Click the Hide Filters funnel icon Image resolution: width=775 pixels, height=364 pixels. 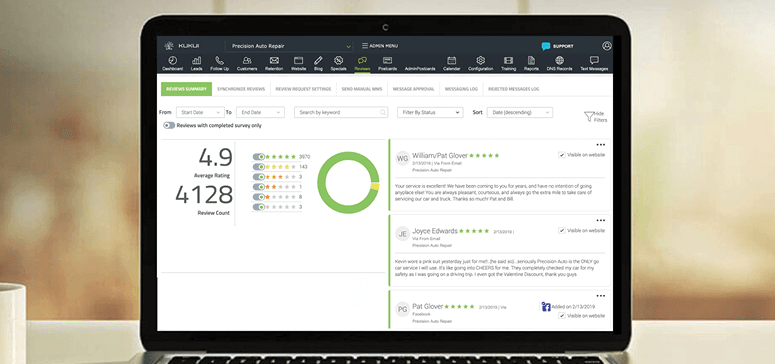pyautogui.click(x=589, y=116)
